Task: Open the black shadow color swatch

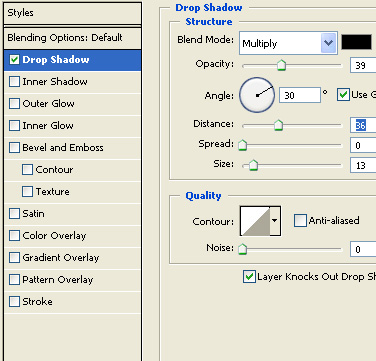Action: coord(356,42)
